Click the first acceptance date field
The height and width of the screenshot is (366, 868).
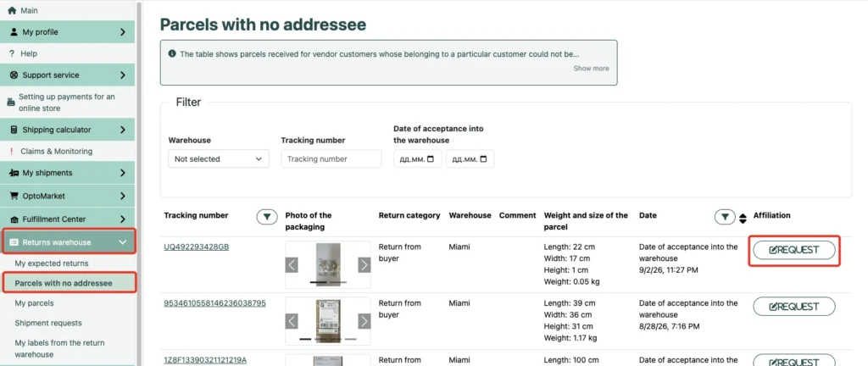click(417, 158)
